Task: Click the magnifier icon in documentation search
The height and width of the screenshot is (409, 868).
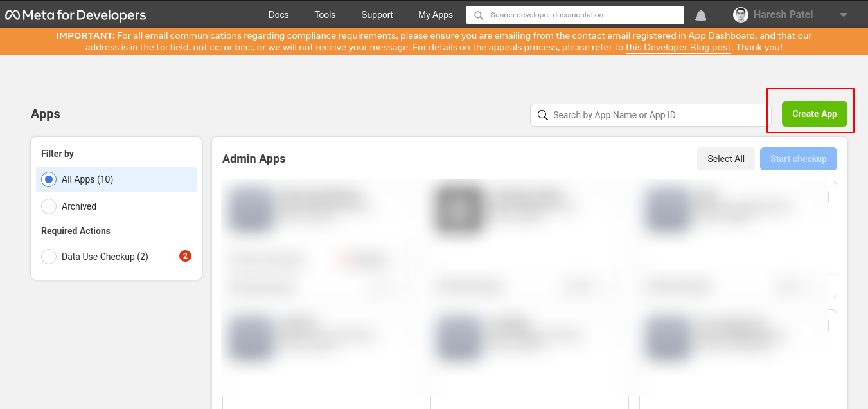Action: (x=479, y=15)
